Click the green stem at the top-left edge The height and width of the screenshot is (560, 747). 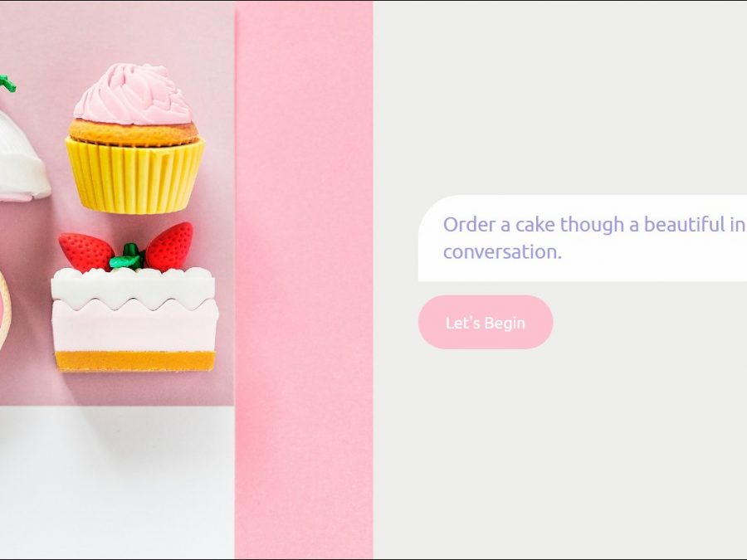[x=7, y=84]
